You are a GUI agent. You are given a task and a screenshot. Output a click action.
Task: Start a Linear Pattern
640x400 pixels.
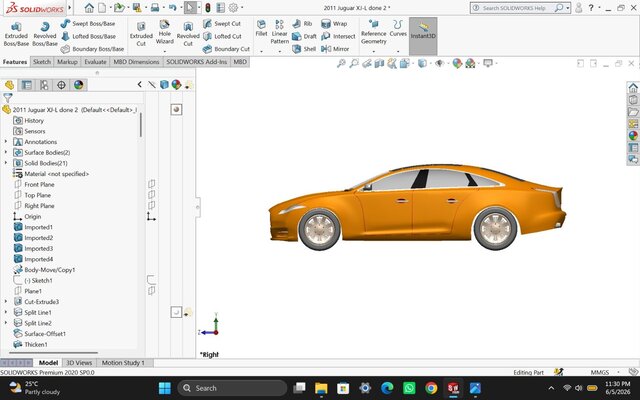point(280,31)
